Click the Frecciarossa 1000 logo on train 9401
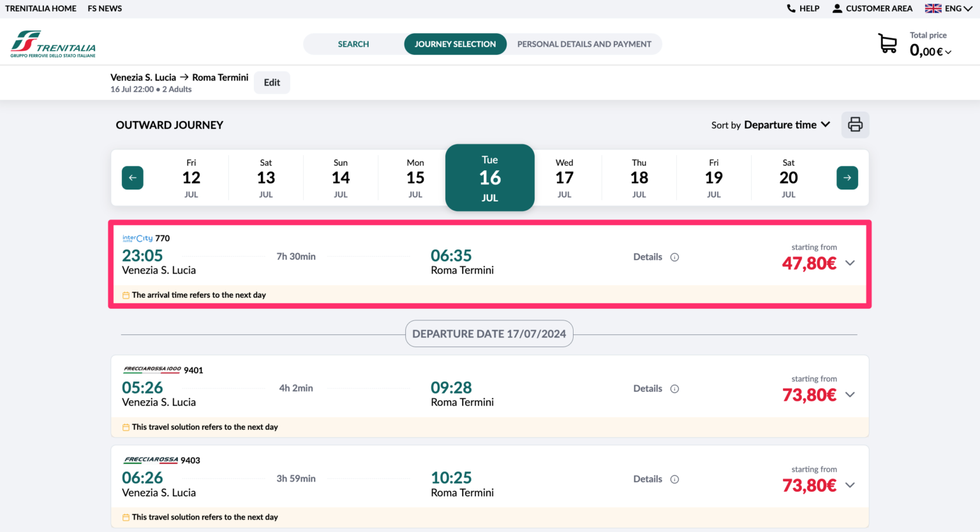Image resolution: width=980 pixels, height=532 pixels. point(152,369)
